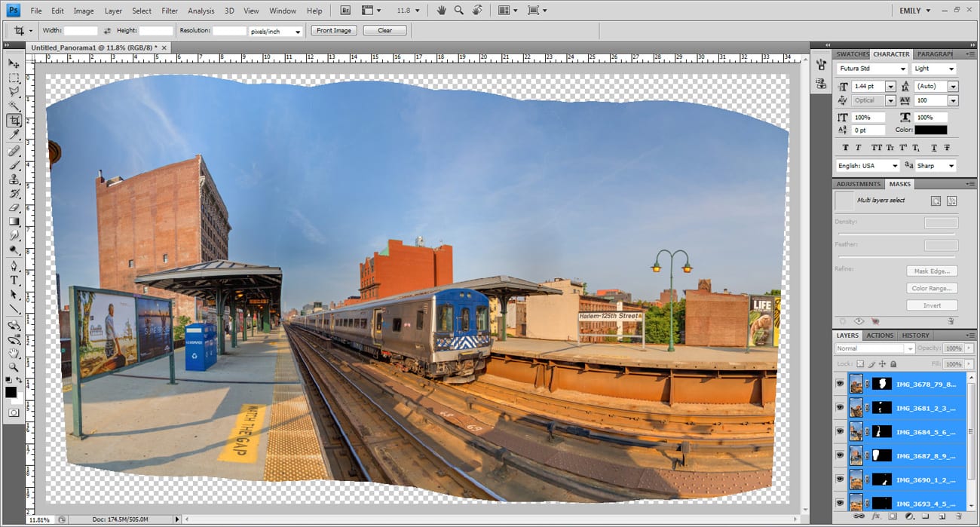Click the Clear button in the options bar

384,31
